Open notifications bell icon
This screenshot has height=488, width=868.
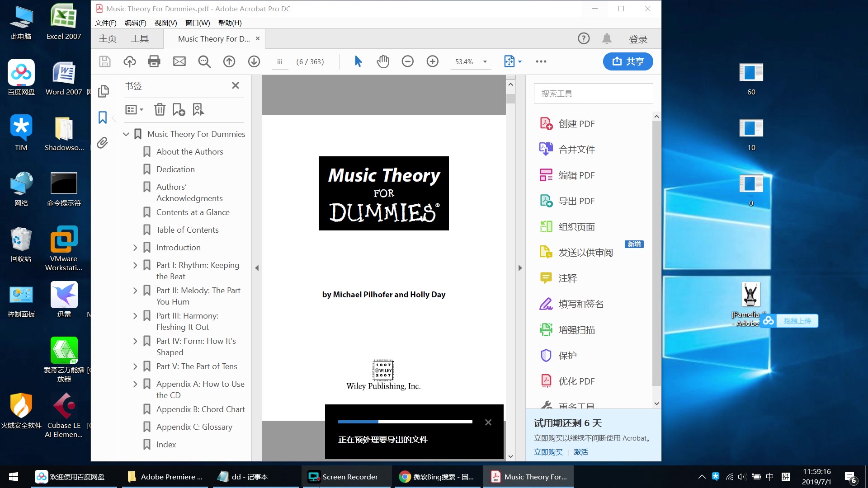[x=607, y=39]
